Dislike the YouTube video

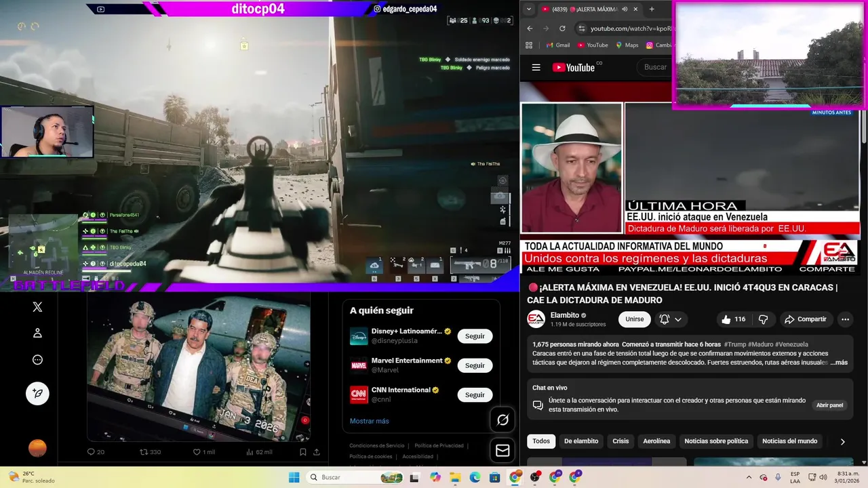pyautogui.click(x=763, y=319)
